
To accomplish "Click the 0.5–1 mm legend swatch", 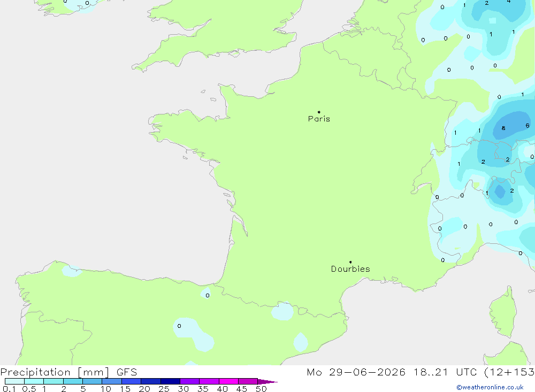I will coord(34,381).
